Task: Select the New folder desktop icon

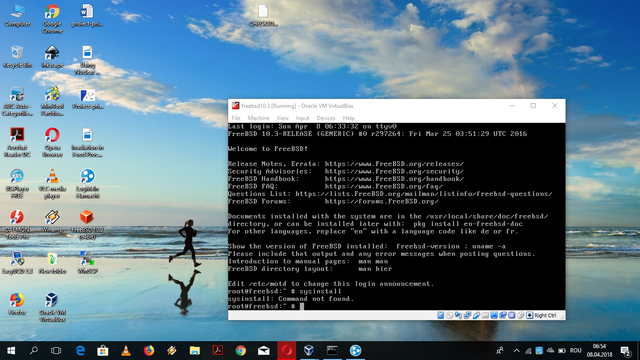Action: click(x=52, y=263)
